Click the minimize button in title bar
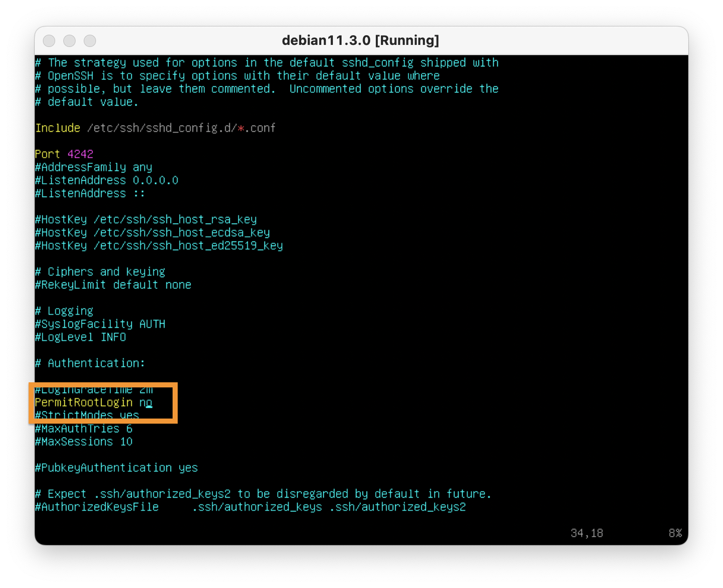The width and height of the screenshot is (723, 588). click(x=69, y=41)
